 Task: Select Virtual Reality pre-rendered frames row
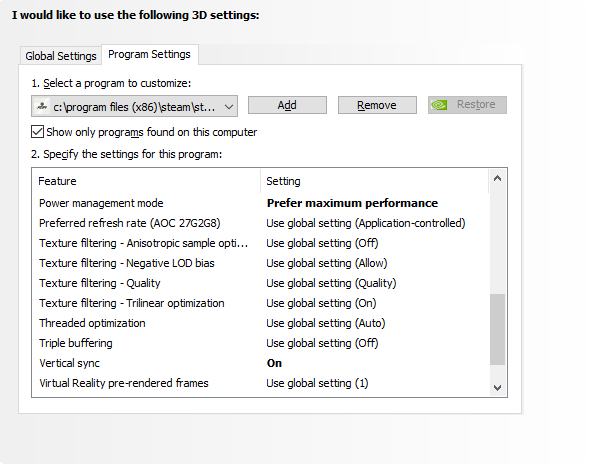(123, 383)
